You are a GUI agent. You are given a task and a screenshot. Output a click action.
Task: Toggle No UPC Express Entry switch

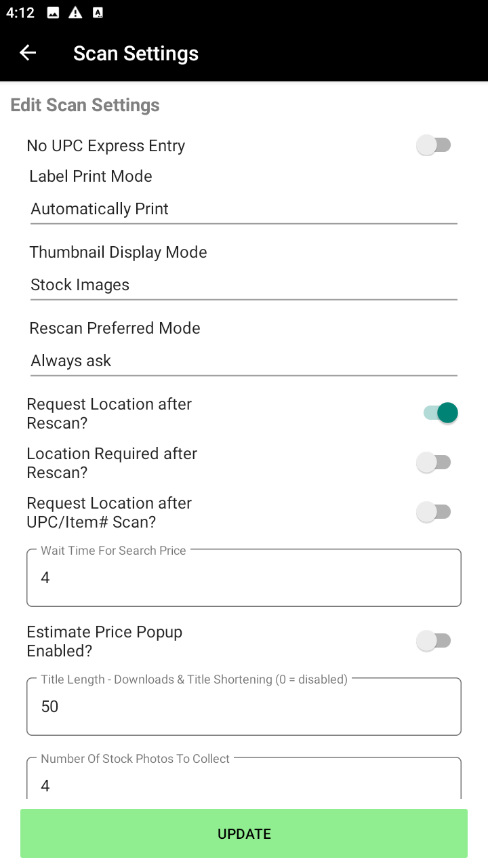pos(434,145)
